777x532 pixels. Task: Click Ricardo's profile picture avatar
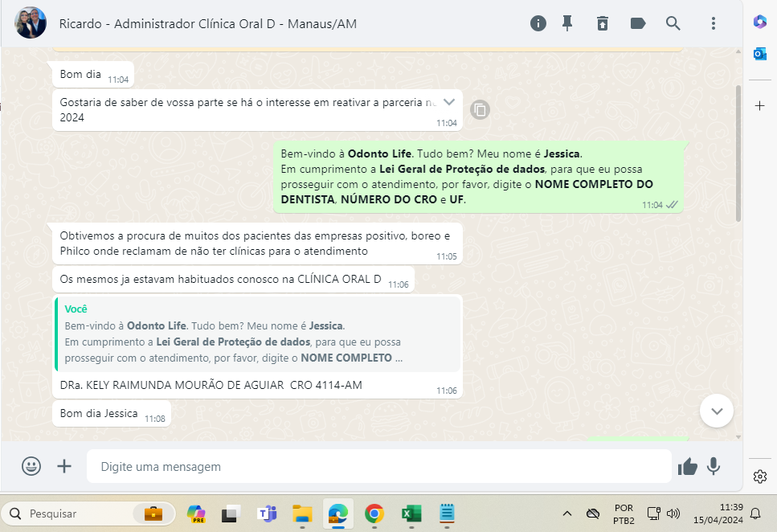(31, 23)
